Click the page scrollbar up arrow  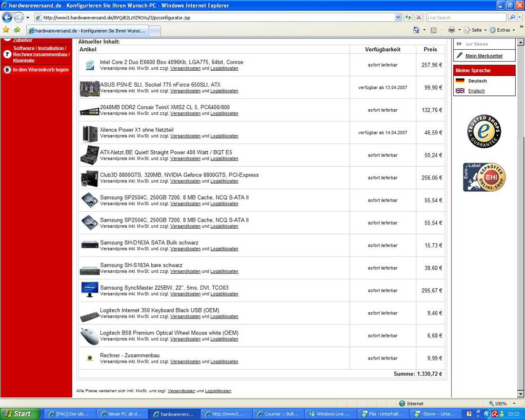coord(521,42)
